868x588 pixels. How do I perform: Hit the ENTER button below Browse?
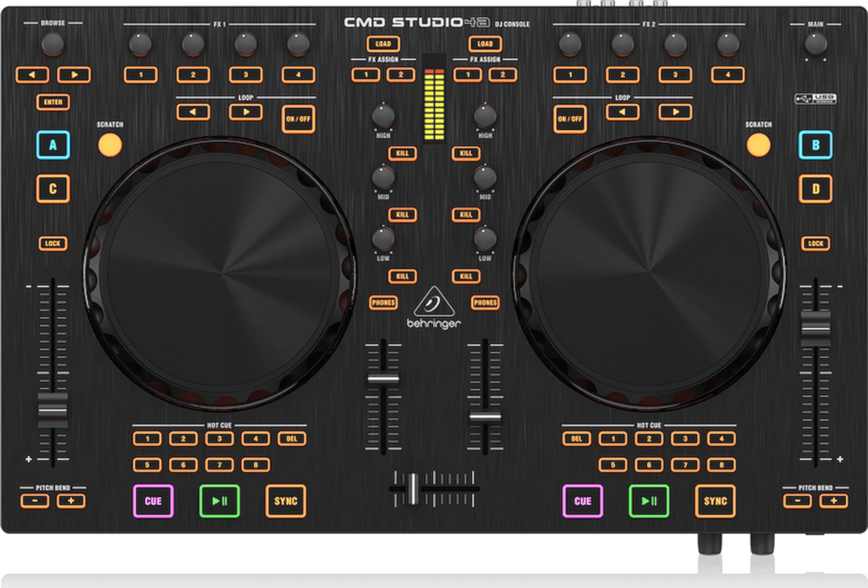[53, 102]
